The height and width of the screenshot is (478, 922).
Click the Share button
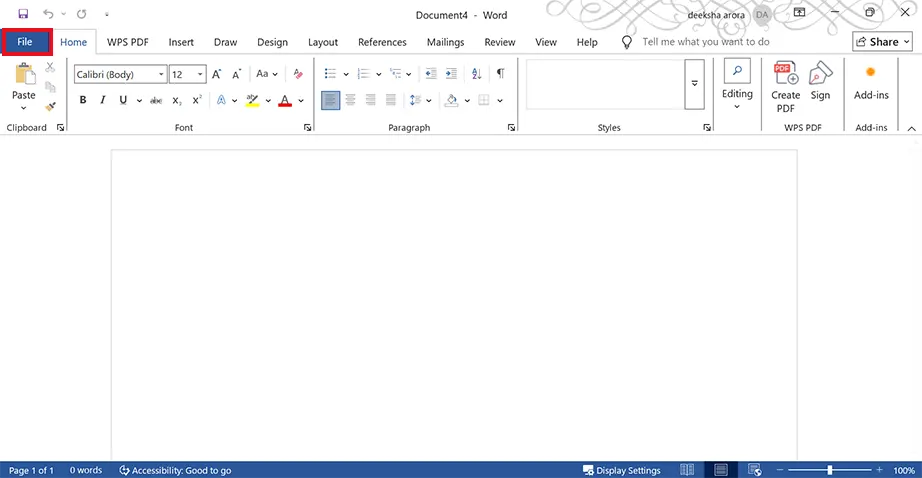pyautogui.click(x=882, y=42)
